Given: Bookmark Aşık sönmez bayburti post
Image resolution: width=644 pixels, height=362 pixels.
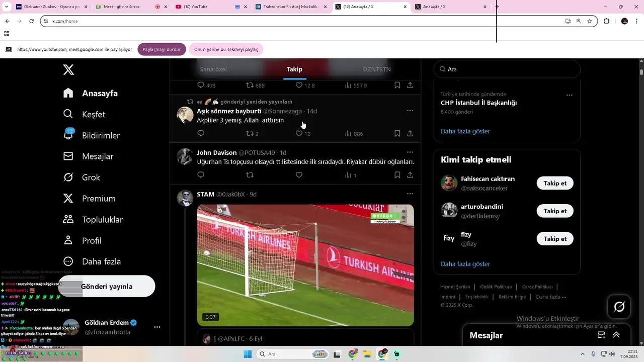Looking at the screenshot, I should point(397,133).
